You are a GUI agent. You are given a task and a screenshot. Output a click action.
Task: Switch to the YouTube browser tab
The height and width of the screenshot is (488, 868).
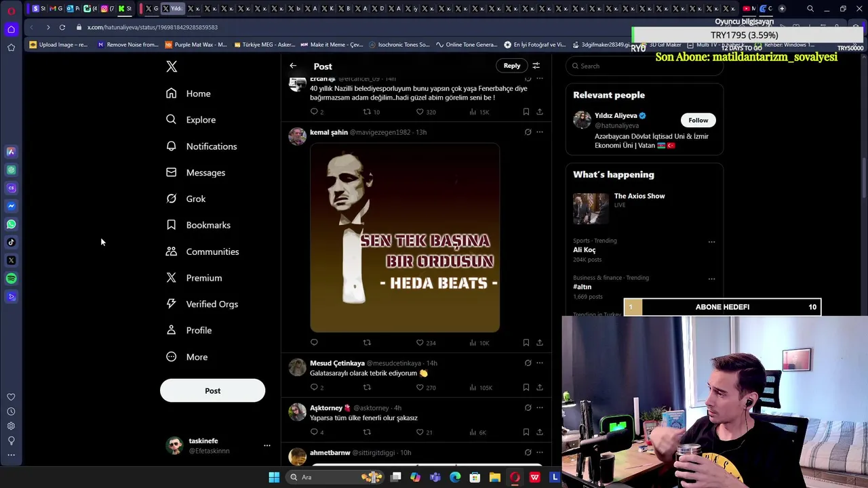point(749,9)
